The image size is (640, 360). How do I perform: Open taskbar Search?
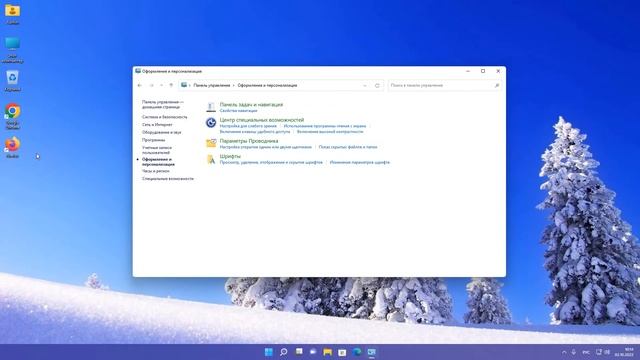(x=283, y=352)
